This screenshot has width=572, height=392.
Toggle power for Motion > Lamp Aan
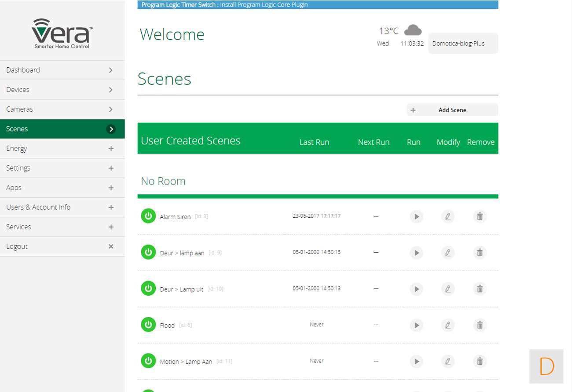(148, 361)
